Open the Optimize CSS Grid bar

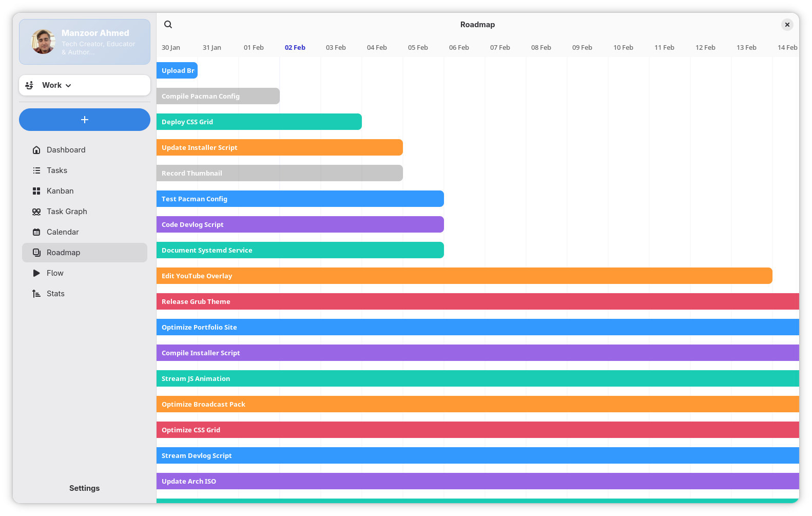point(478,430)
